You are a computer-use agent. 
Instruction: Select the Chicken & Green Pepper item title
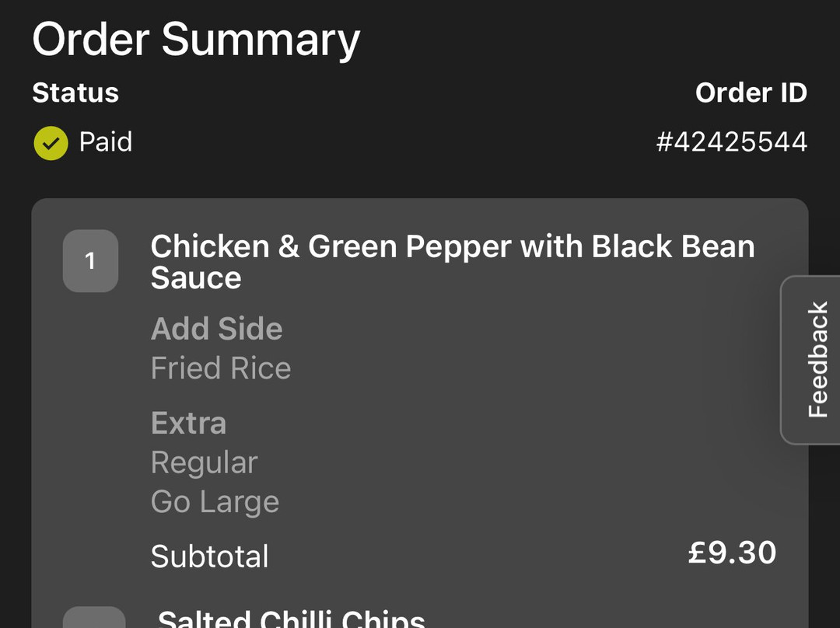tap(453, 262)
